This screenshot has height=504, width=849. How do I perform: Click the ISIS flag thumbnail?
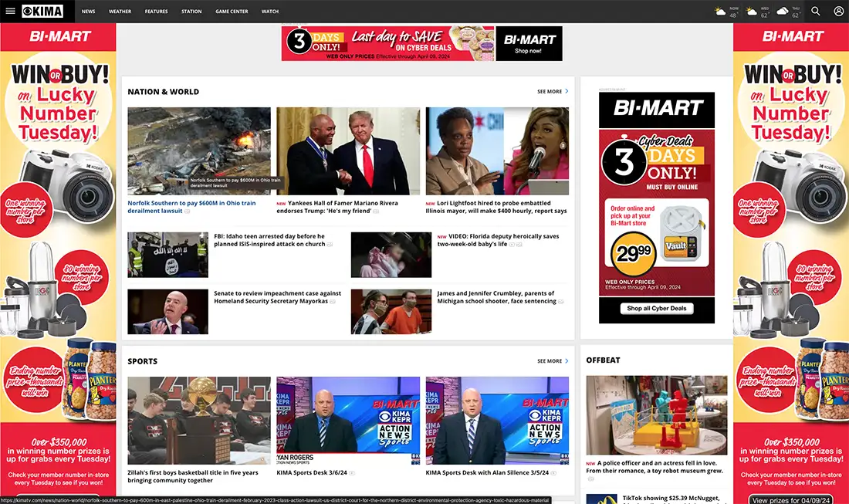point(167,255)
